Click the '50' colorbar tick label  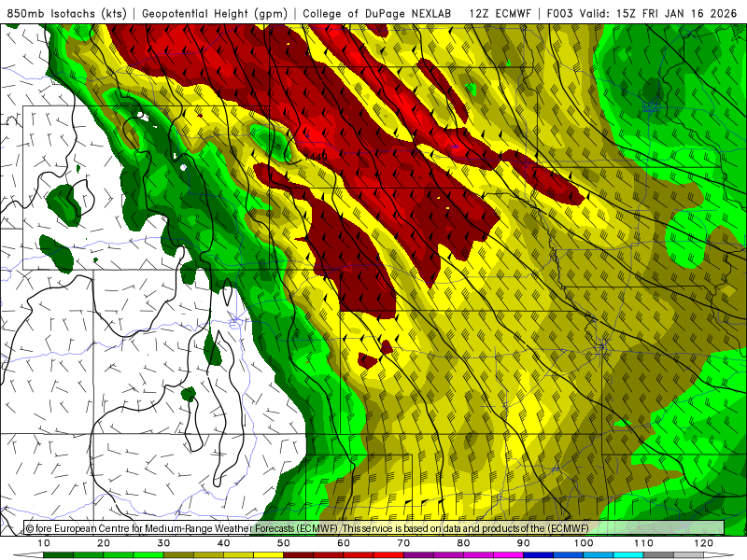[x=284, y=543]
